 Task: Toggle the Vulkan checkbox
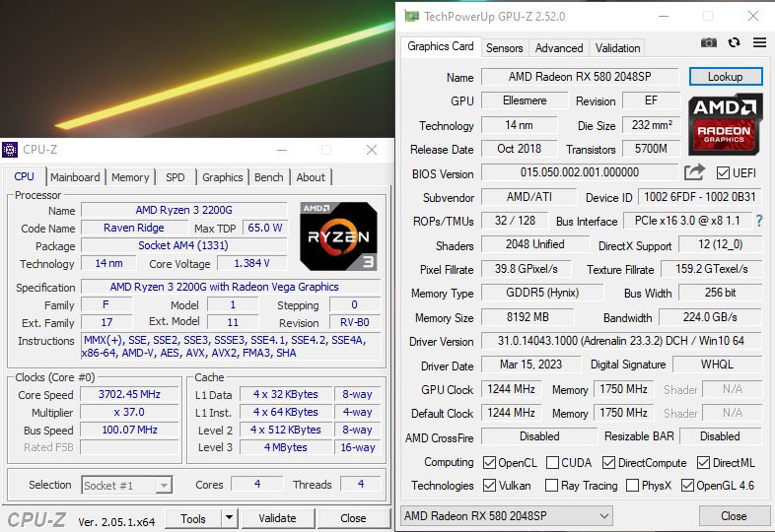pos(489,486)
